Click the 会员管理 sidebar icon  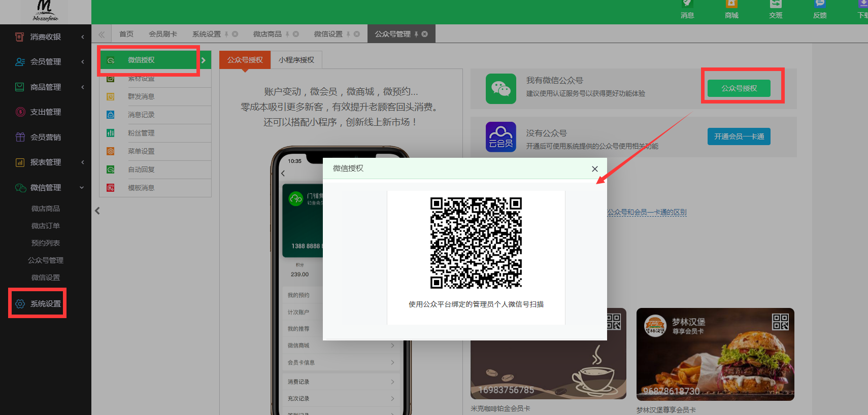(20, 61)
